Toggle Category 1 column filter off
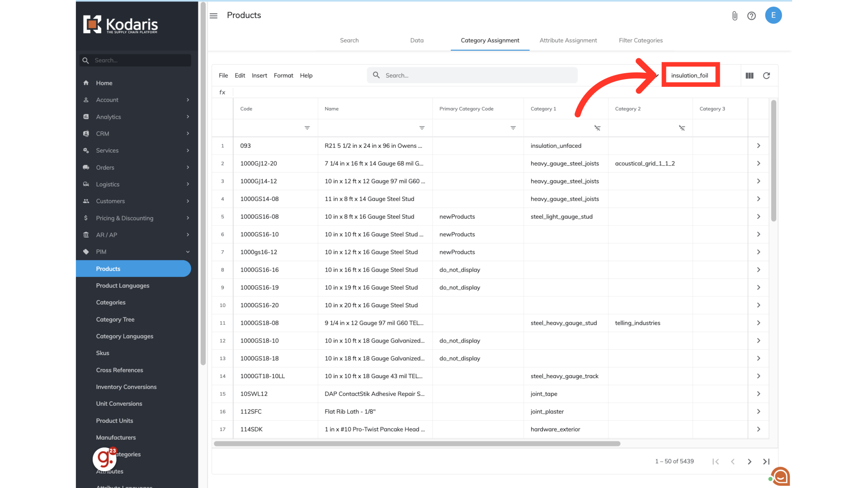Viewport: 868px width, 488px height. 597,128
